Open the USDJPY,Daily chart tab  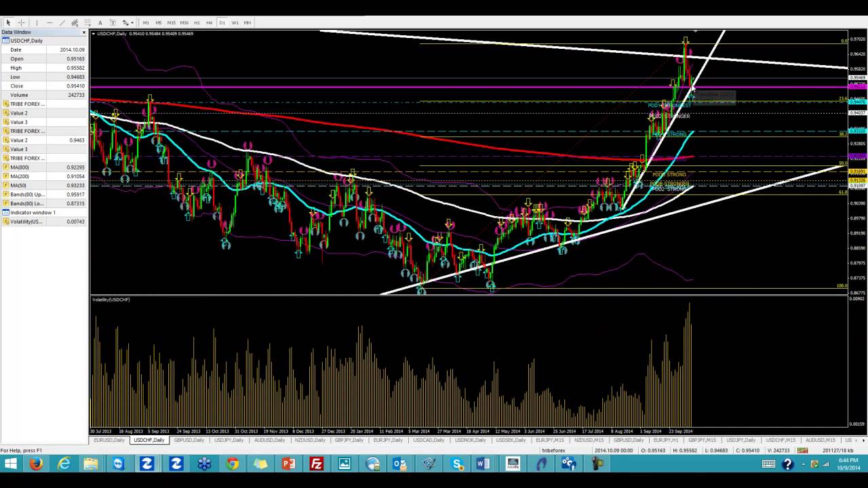(229, 440)
